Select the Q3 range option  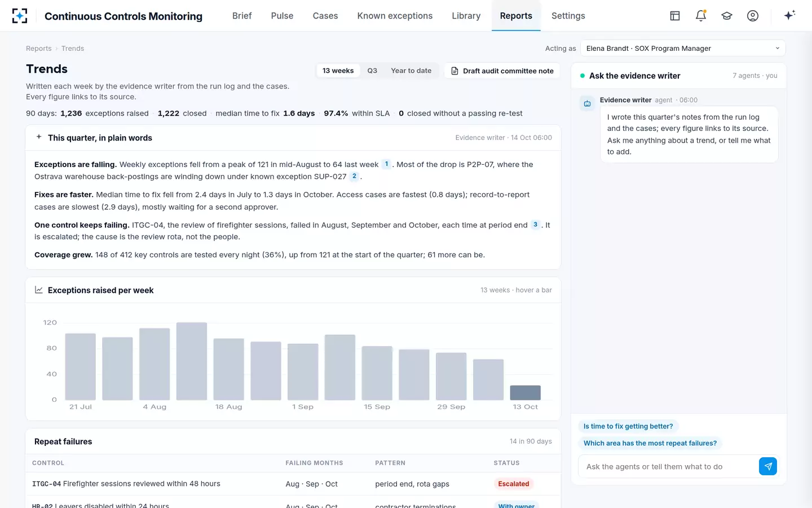point(372,71)
